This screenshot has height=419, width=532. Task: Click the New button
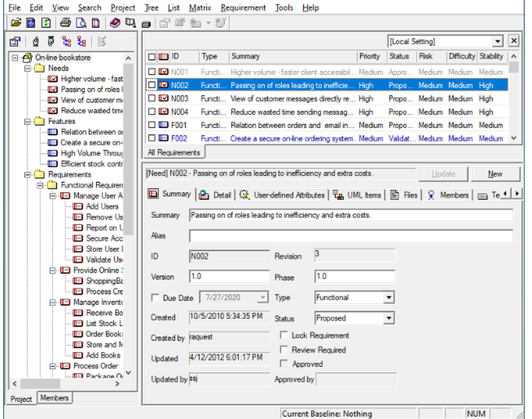(x=495, y=174)
